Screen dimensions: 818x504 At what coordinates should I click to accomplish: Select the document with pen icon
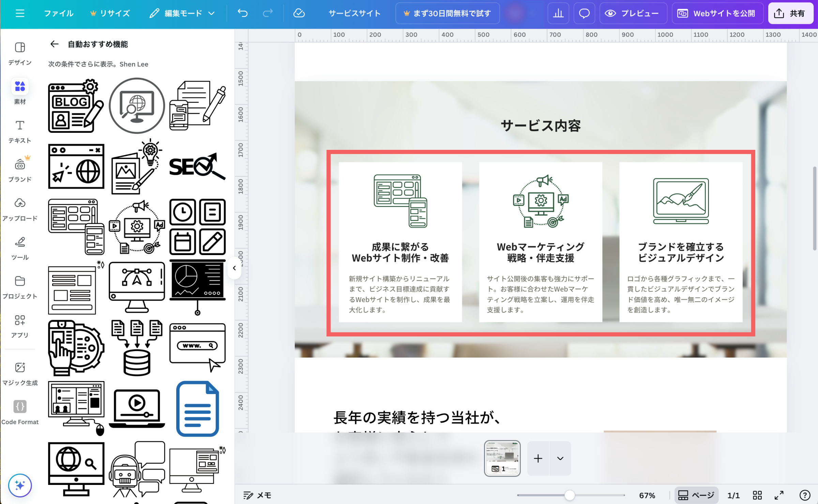point(197,106)
